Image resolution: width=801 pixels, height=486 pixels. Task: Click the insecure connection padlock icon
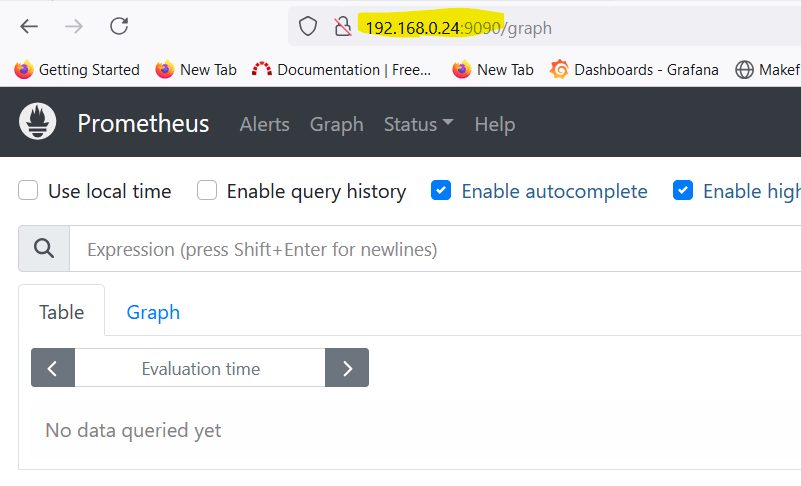342,27
